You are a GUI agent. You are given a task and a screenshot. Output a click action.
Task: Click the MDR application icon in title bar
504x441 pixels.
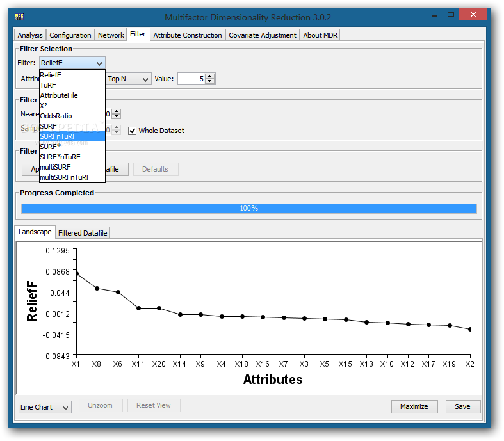pos(19,17)
